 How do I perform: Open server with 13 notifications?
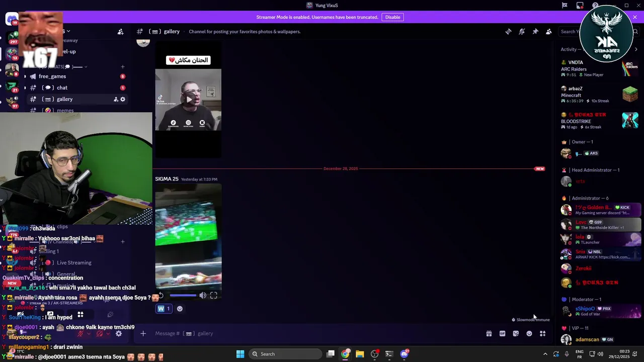[x=12, y=53]
